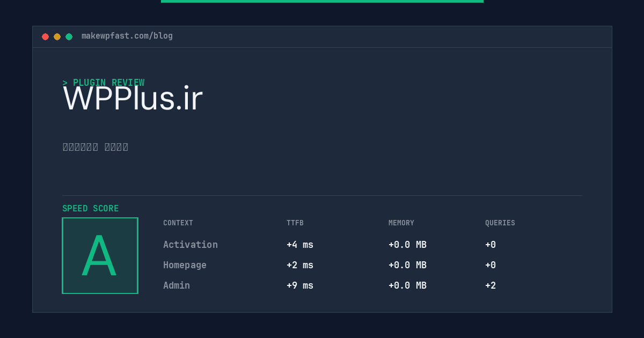The width and height of the screenshot is (644, 338).
Task: Click the makewpfast.com/blog address text
Action: point(127,36)
